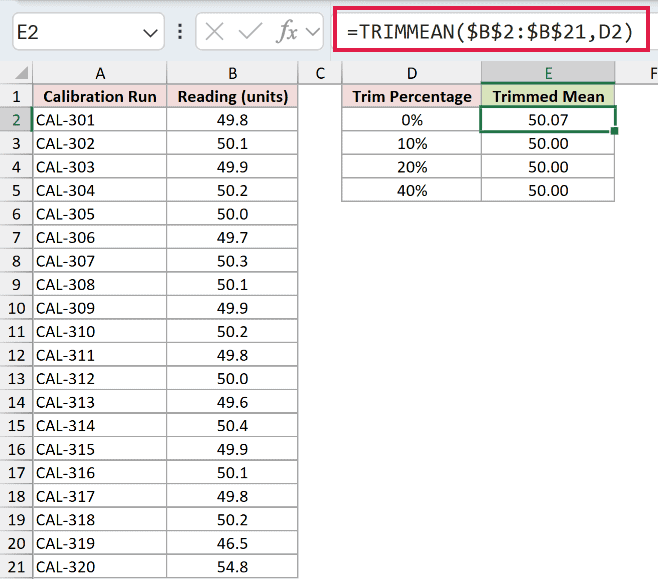658x579 pixels.
Task: Click reading 46.5 for CAL-319
Action: [232, 543]
